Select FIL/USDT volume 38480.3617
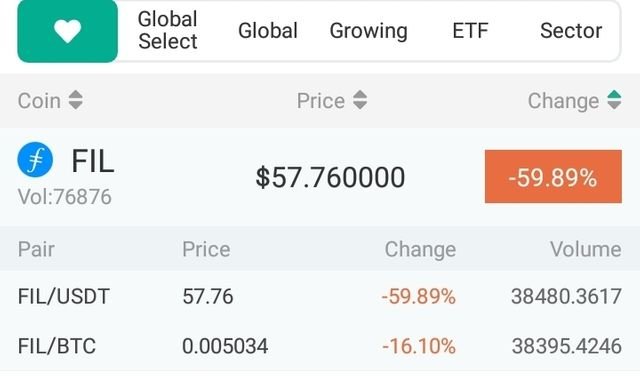Image resolution: width=640 pixels, height=378 pixels. [567, 296]
